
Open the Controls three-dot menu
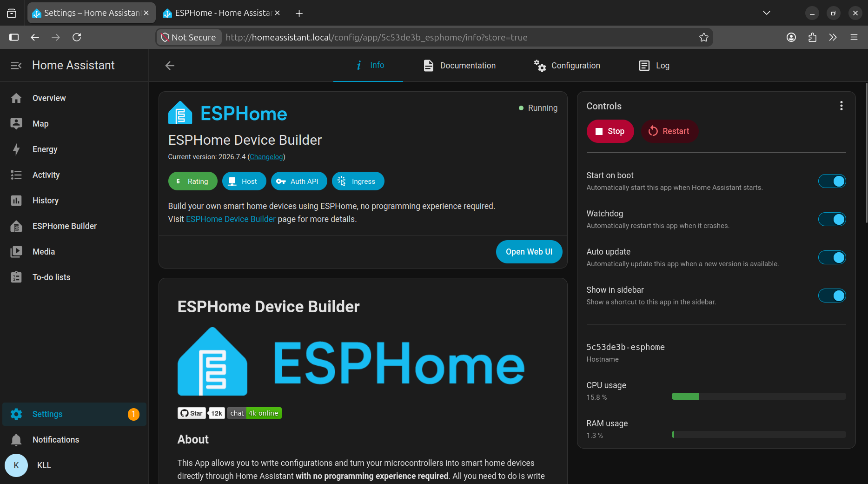point(841,106)
